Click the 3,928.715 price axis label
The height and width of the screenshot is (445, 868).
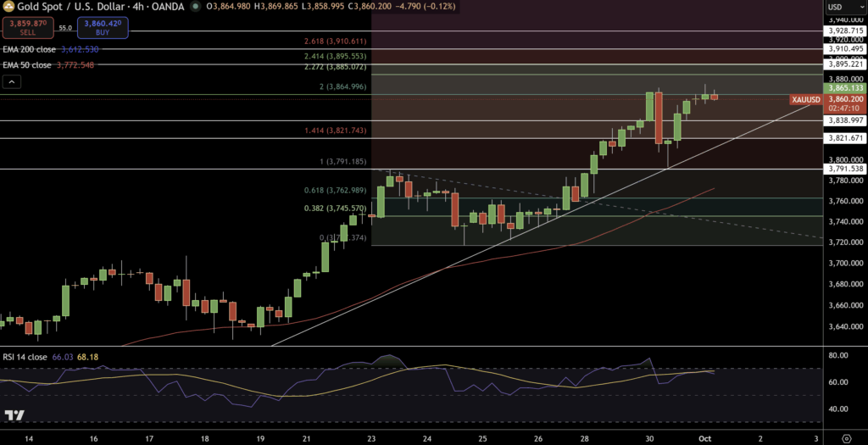pyautogui.click(x=844, y=31)
